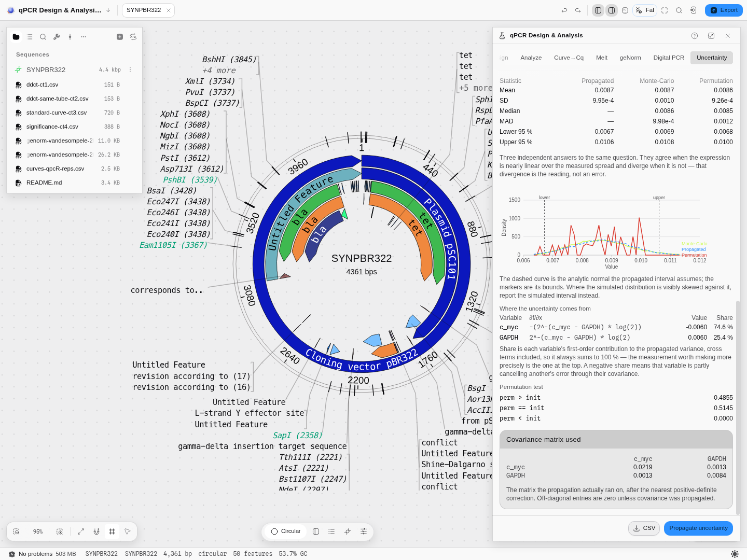Open the more options ellipsis in sidebar toolbar
Viewport: 747px width, 560px height.
[x=84, y=37]
